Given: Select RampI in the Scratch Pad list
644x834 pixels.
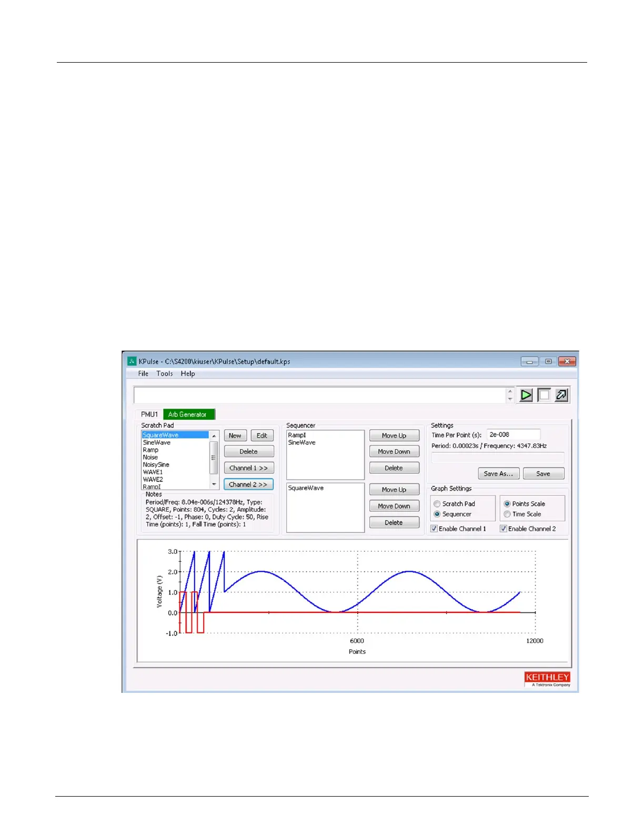Looking at the screenshot, I should 152,486.
